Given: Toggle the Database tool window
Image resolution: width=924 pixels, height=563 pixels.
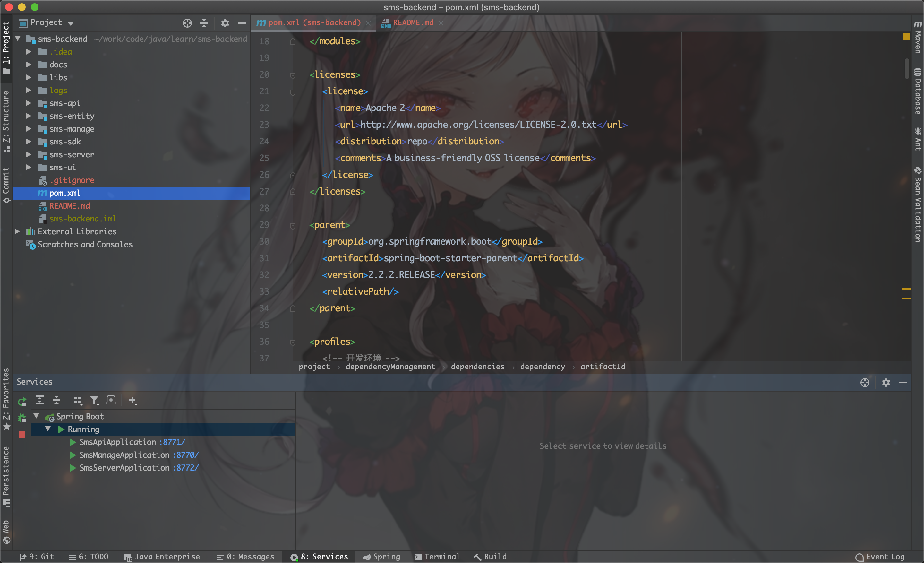Looking at the screenshot, I should tap(918, 92).
